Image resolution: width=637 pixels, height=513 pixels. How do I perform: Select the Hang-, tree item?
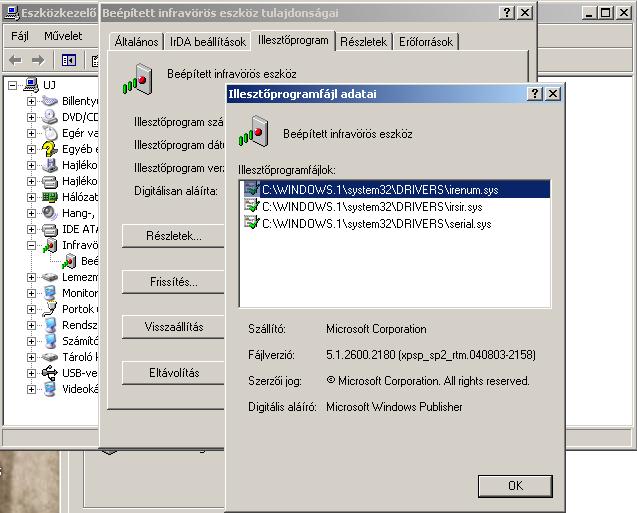click(x=78, y=213)
